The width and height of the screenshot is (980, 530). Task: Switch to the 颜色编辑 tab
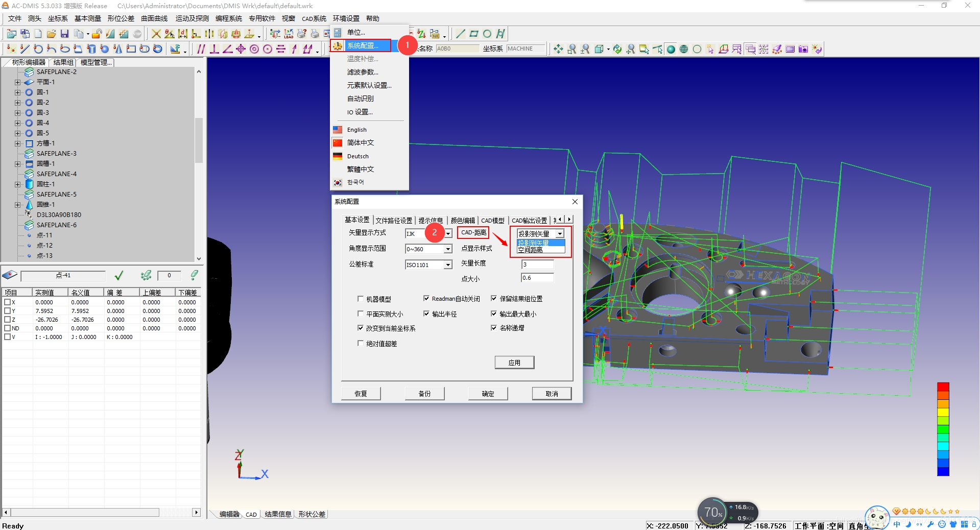click(x=463, y=221)
